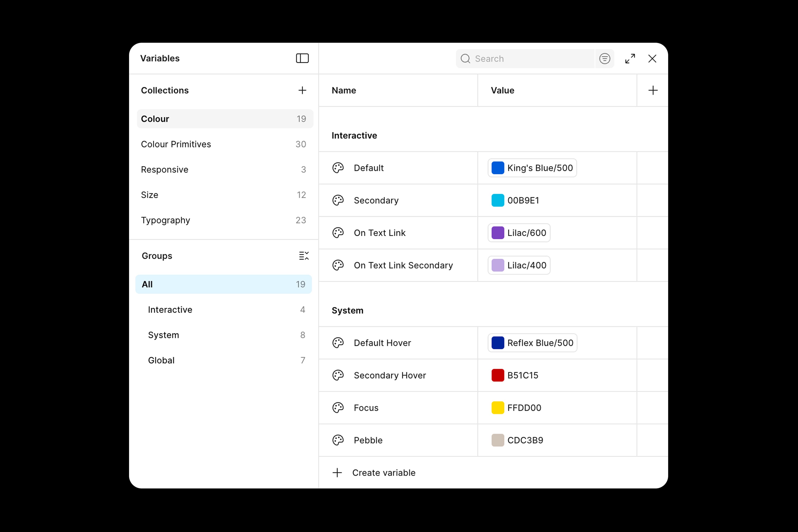
Task: Toggle the Variables sidebar panel
Action: pos(302,58)
